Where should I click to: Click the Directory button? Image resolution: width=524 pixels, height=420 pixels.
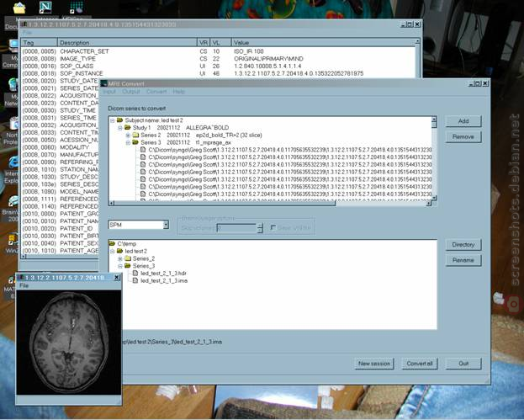[463, 244]
